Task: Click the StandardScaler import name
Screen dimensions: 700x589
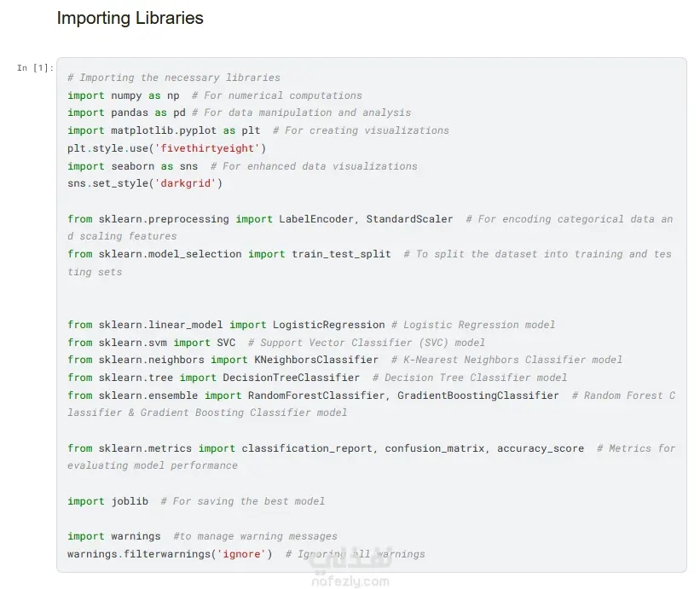Action: (x=409, y=219)
